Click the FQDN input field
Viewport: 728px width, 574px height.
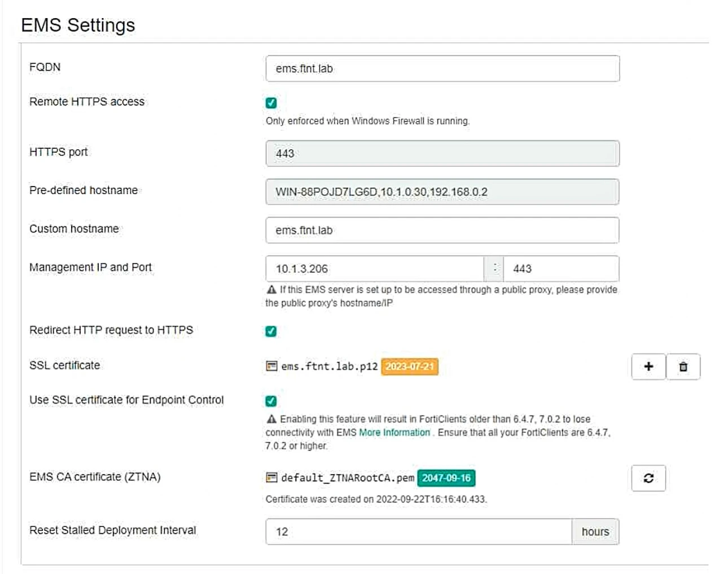point(442,69)
